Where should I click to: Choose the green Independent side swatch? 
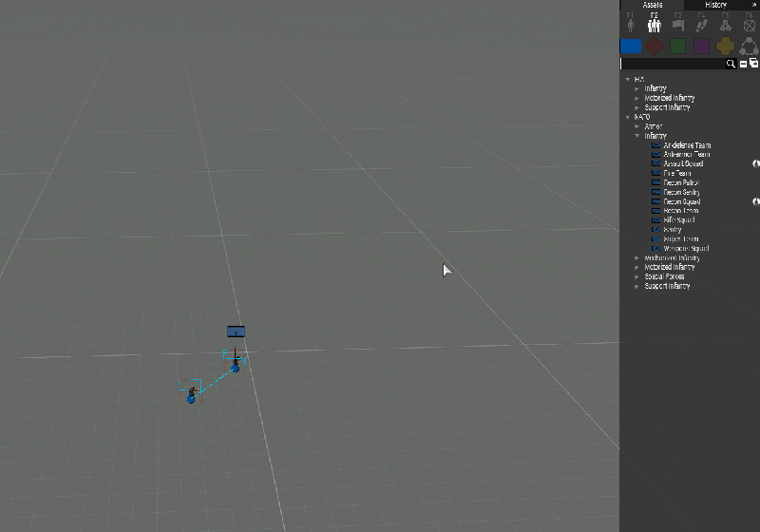[677, 46]
